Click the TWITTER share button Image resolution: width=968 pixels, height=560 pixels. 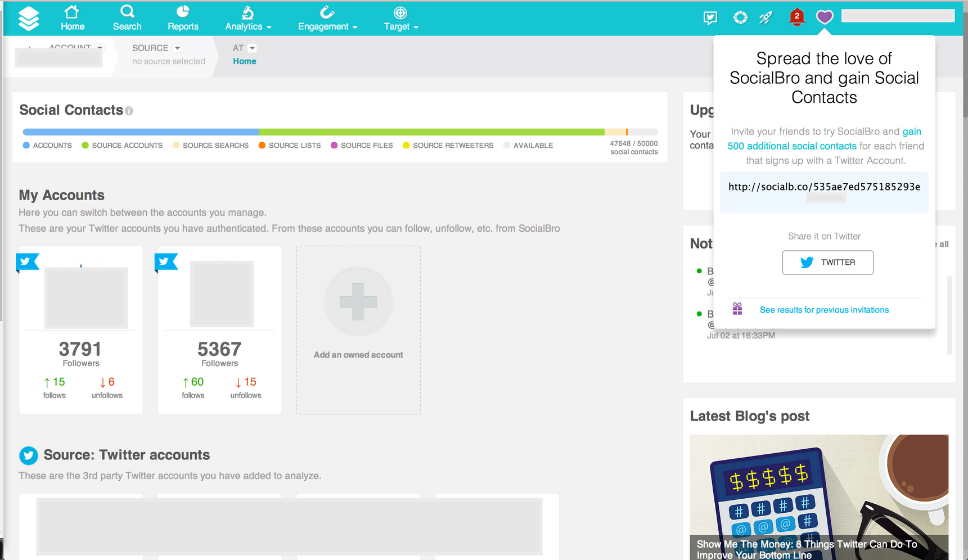click(827, 263)
